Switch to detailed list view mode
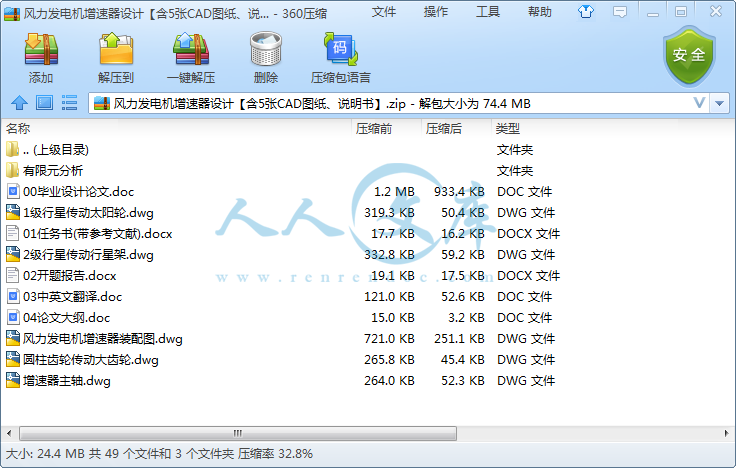Viewport: 736px width, 468px height. click(x=69, y=103)
